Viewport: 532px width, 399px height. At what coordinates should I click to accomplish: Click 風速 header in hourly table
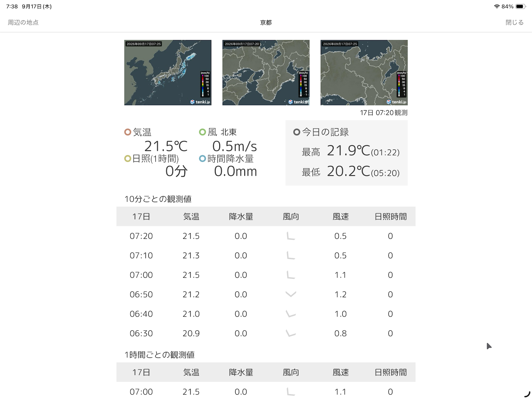click(x=341, y=373)
